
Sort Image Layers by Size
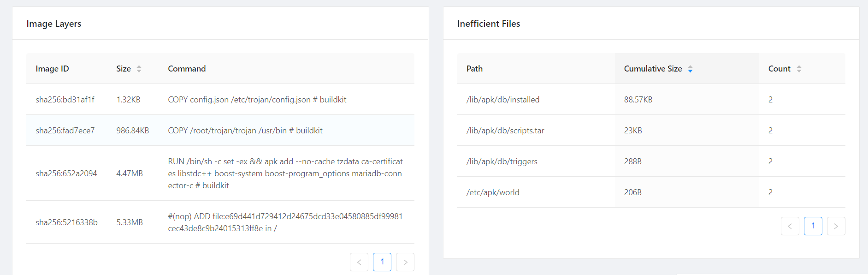[129, 69]
